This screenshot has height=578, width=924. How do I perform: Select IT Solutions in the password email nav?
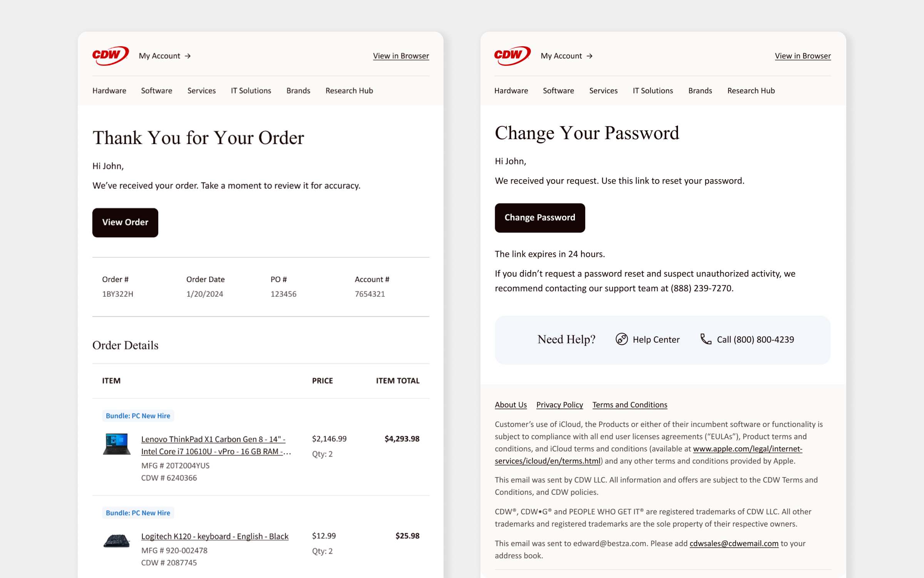653,91
